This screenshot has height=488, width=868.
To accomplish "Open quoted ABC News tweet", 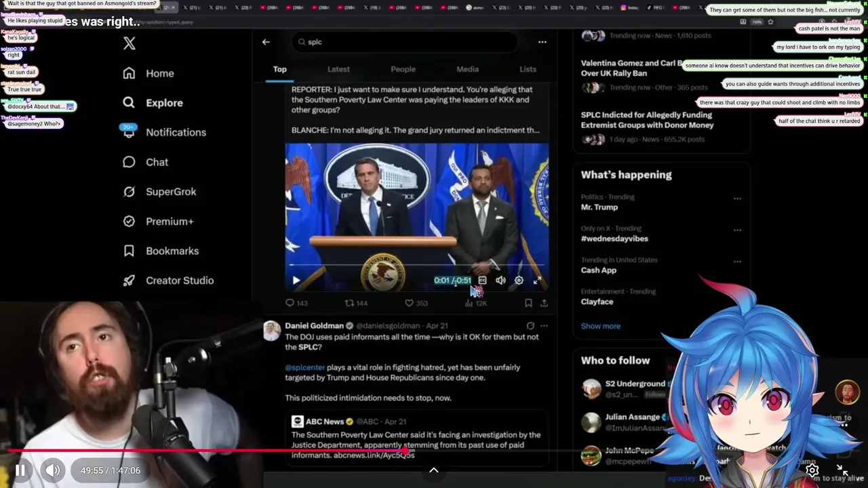I will [416, 438].
